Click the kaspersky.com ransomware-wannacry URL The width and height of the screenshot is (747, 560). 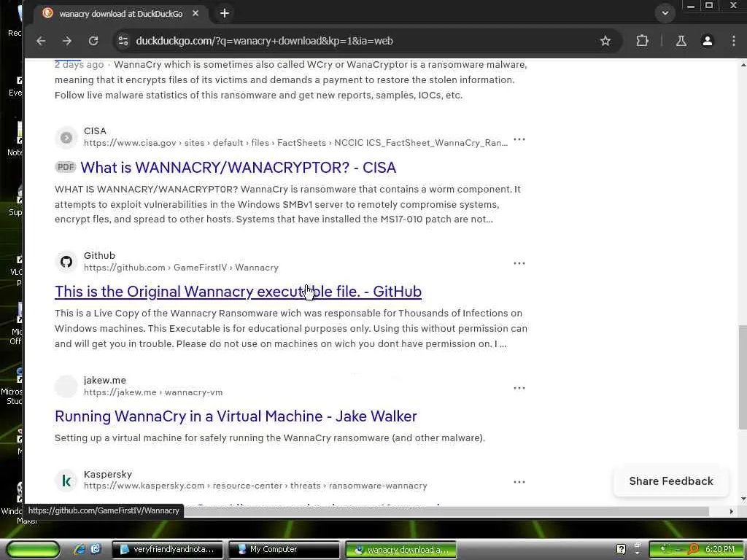[x=255, y=486]
